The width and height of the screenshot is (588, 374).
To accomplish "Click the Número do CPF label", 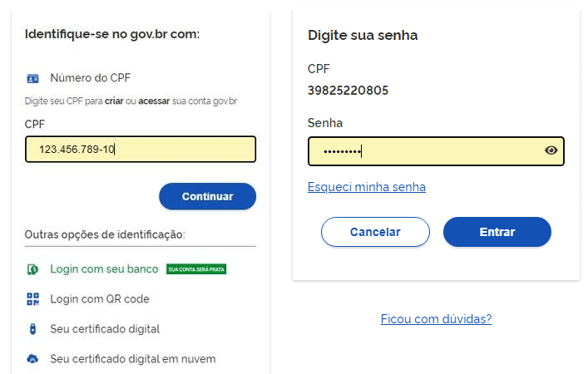I will pyautogui.click(x=91, y=78).
